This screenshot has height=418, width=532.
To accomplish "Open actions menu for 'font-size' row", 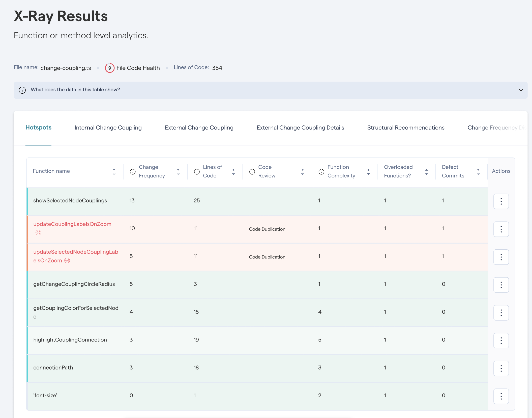I will pos(501,396).
